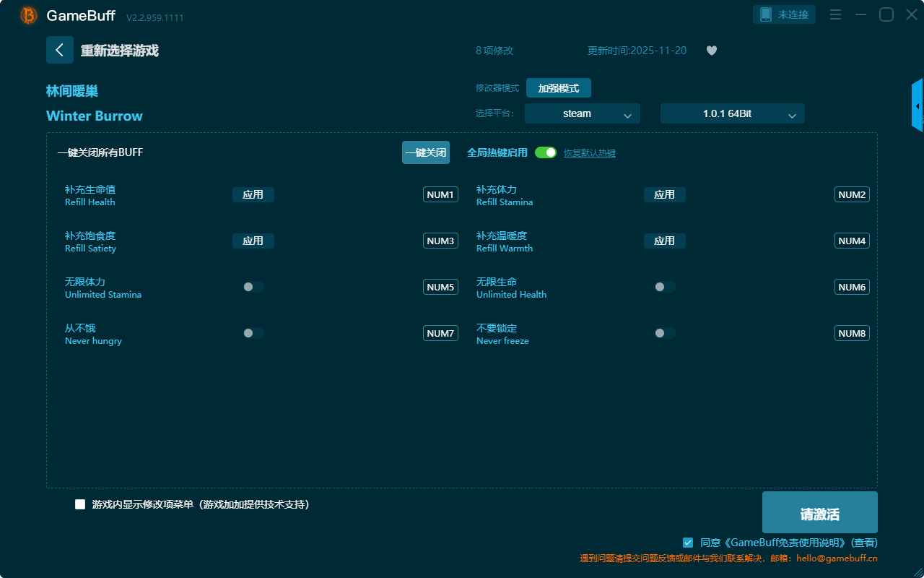Maximize the GameBuff window
The height and width of the screenshot is (578, 924).
(886, 14)
